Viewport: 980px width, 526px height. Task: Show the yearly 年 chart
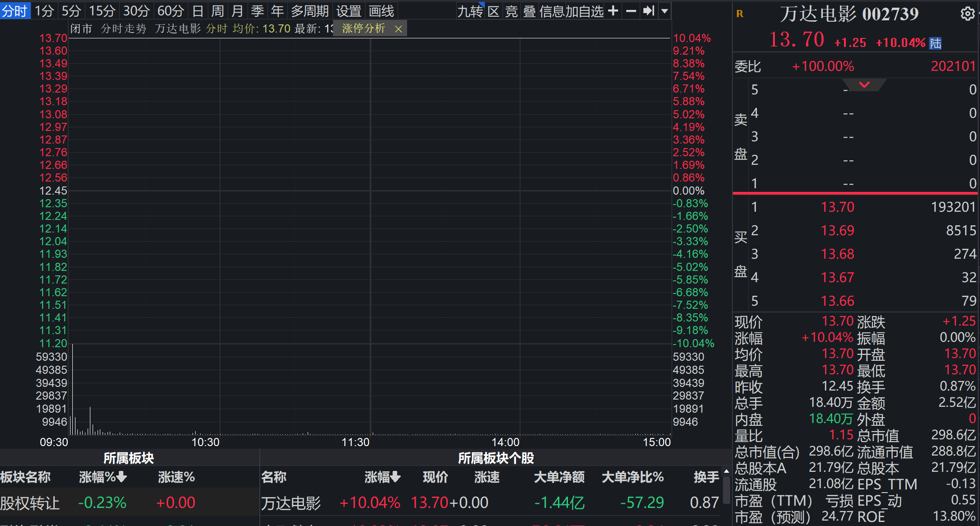pyautogui.click(x=277, y=11)
